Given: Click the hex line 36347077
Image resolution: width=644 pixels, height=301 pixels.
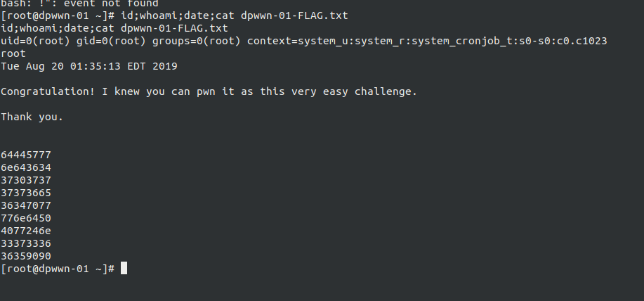Looking at the screenshot, I should click(x=26, y=205).
